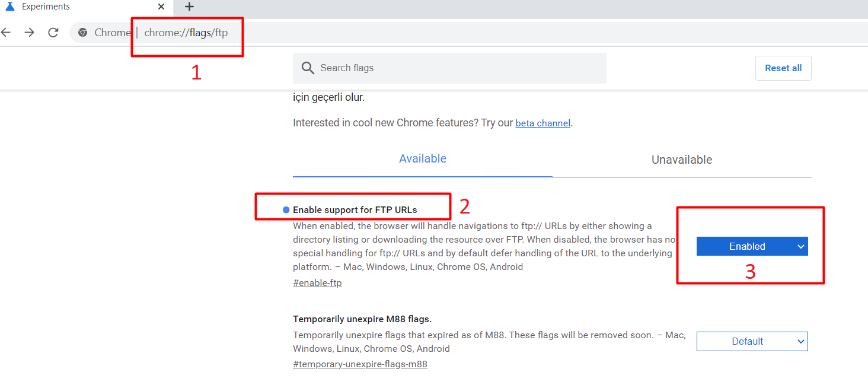This screenshot has width=868, height=388.
Task: Open the Enabled dropdown for FTP URLs
Action: tap(752, 246)
